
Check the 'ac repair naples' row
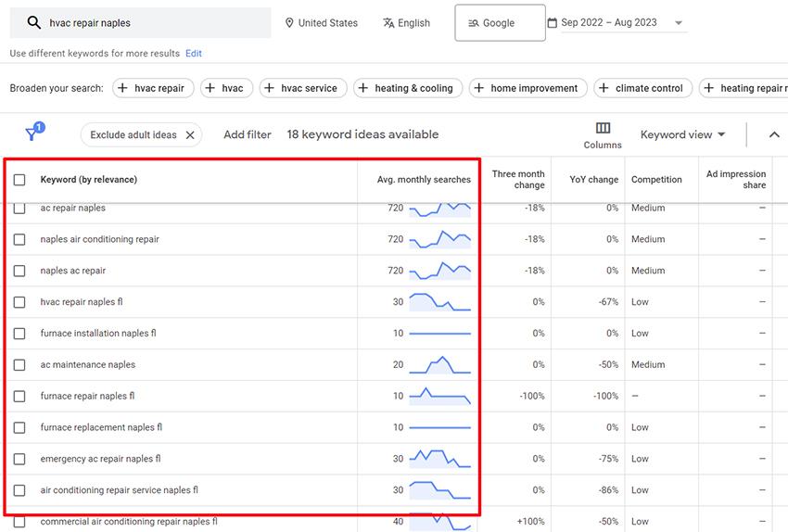click(x=19, y=208)
